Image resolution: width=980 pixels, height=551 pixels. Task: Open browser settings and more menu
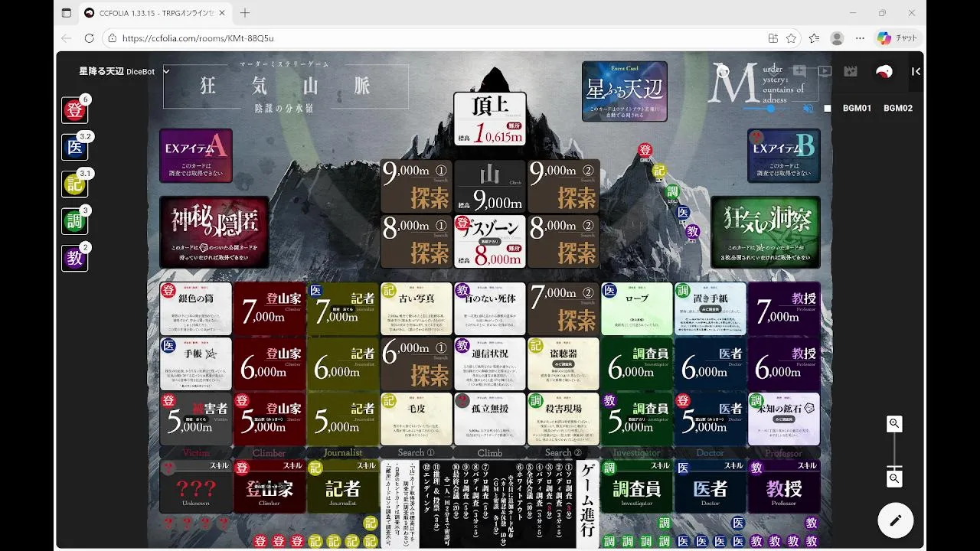860,38
